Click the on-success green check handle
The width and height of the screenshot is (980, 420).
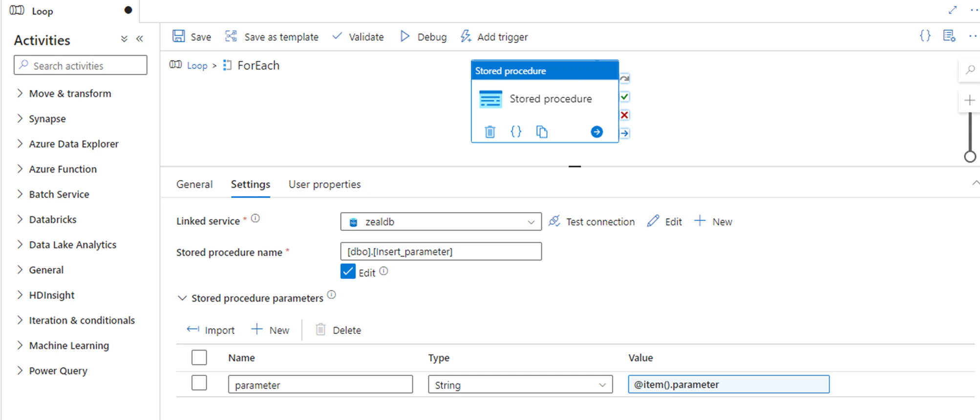tap(624, 97)
